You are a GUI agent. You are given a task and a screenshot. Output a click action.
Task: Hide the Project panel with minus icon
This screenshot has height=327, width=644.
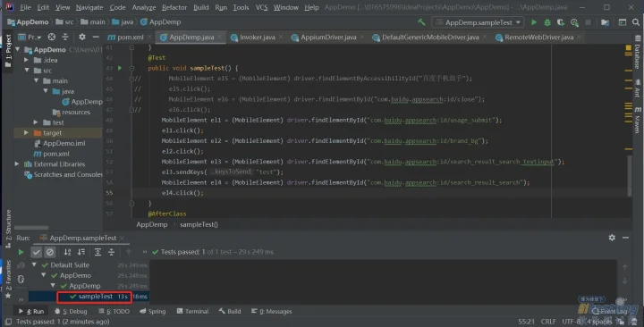pyautogui.click(x=96, y=37)
